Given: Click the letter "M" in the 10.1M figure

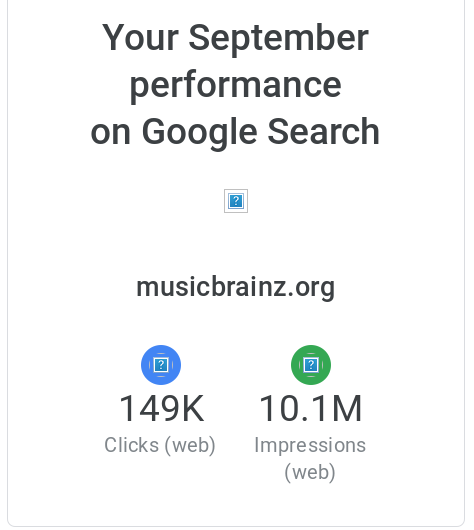Looking at the screenshot, I should tap(347, 408).
